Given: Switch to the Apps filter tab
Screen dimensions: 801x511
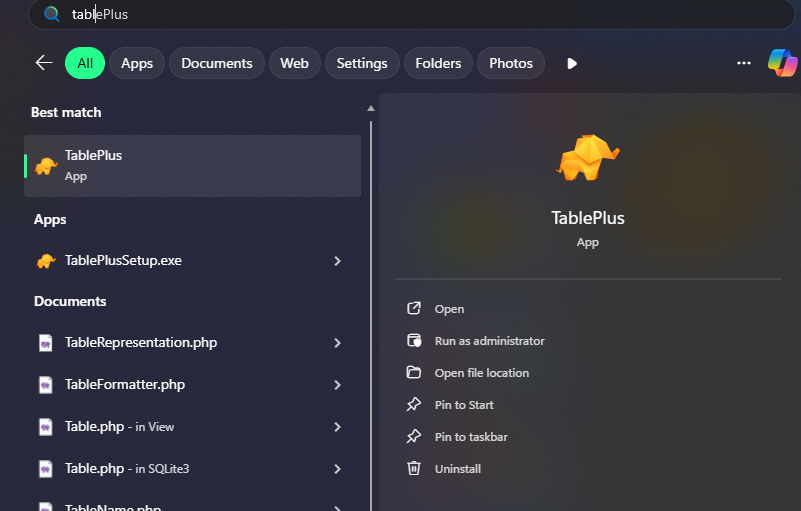Looking at the screenshot, I should (137, 63).
